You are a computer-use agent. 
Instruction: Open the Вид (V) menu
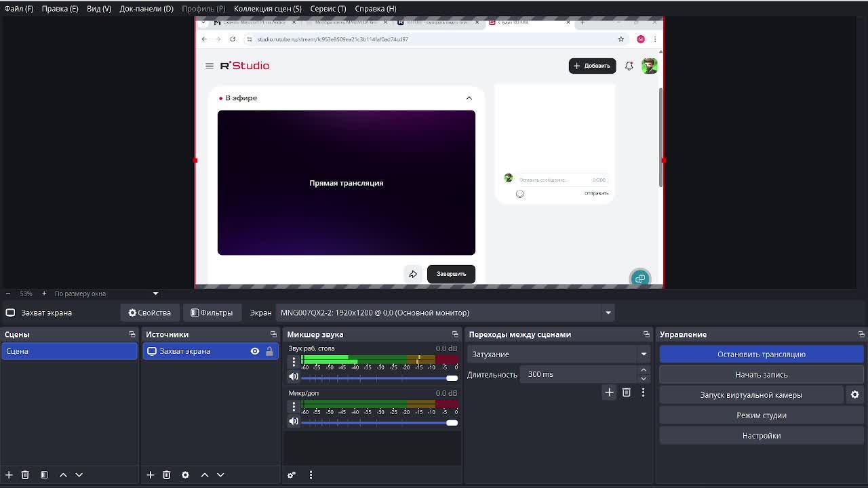(99, 8)
